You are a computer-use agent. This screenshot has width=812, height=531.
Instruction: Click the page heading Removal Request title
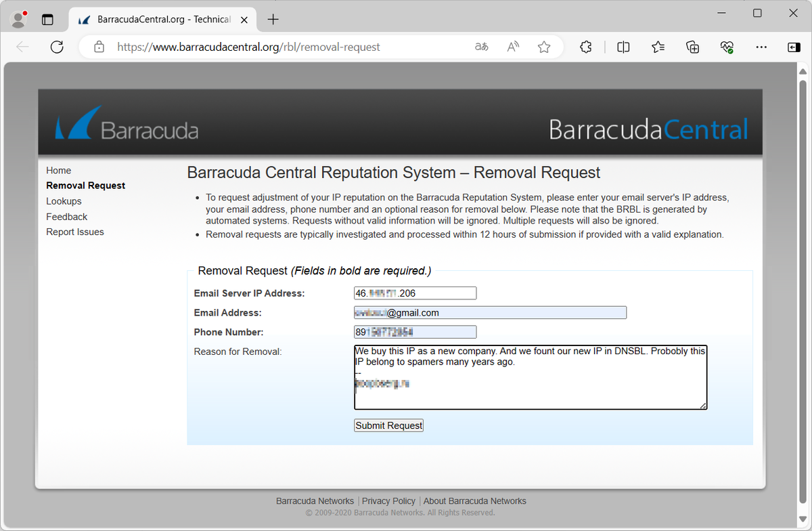point(394,173)
